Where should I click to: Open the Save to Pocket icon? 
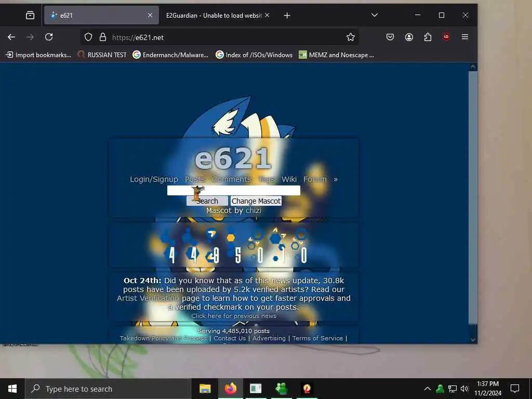pyautogui.click(x=390, y=37)
